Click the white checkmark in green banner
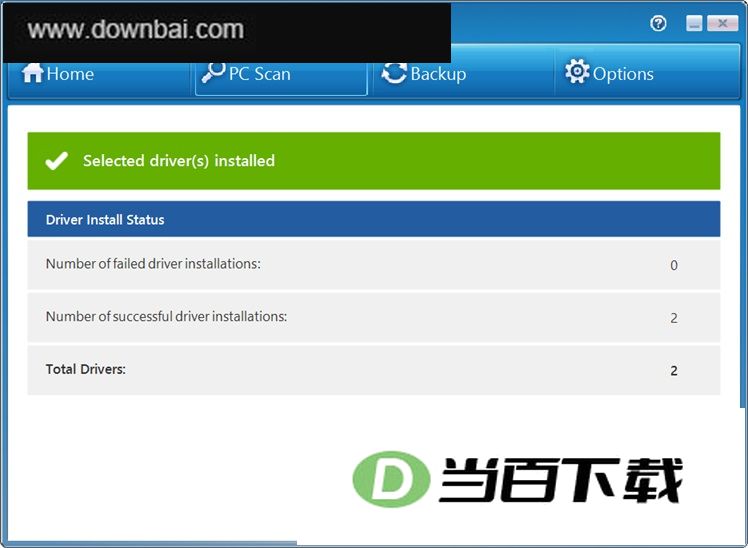The width and height of the screenshot is (748, 548). [56, 161]
